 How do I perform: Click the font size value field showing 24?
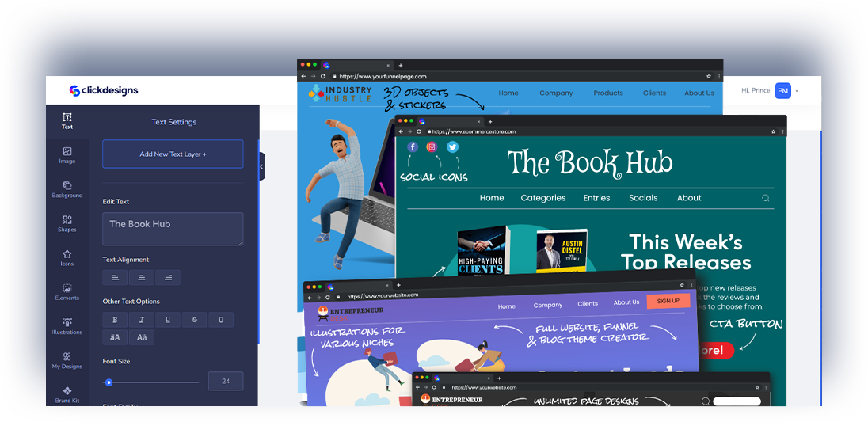[226, 381]
